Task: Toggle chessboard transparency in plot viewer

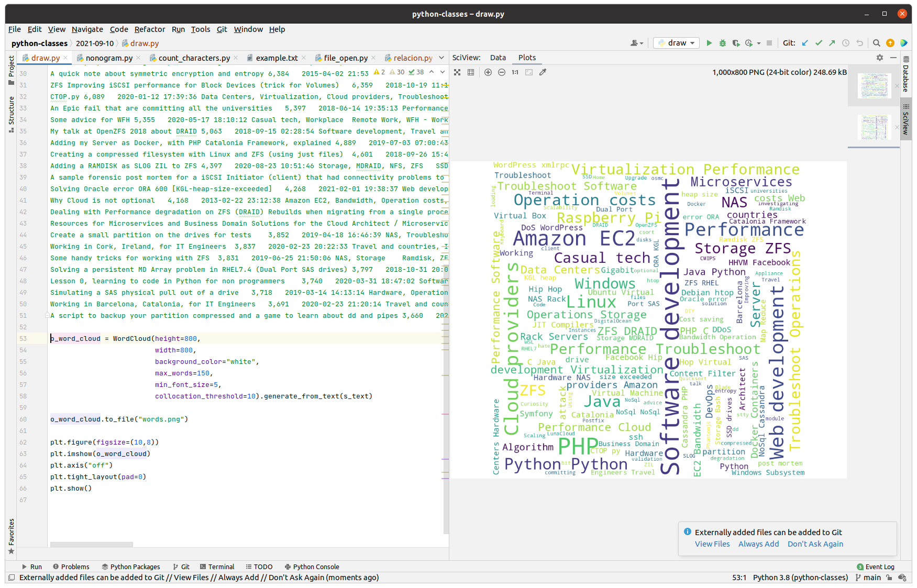Action: tap(457, 72)
